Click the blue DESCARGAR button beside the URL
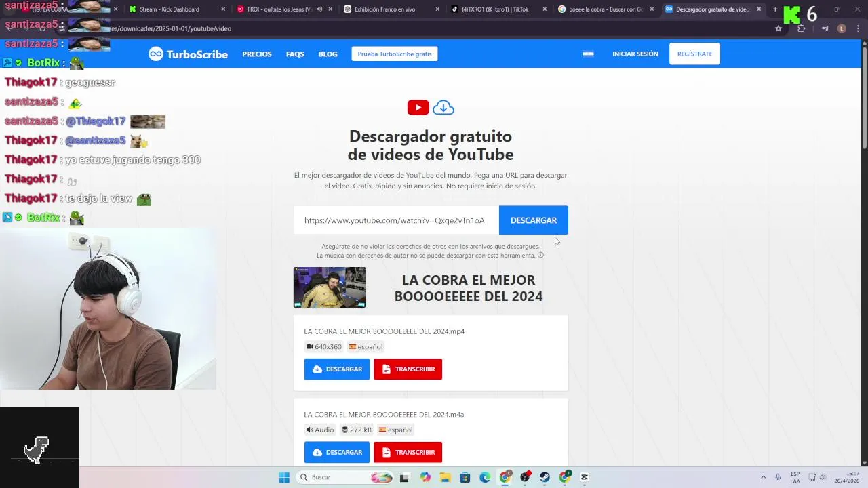The height and width of the screenshot is (488, 868). (534, 220)
